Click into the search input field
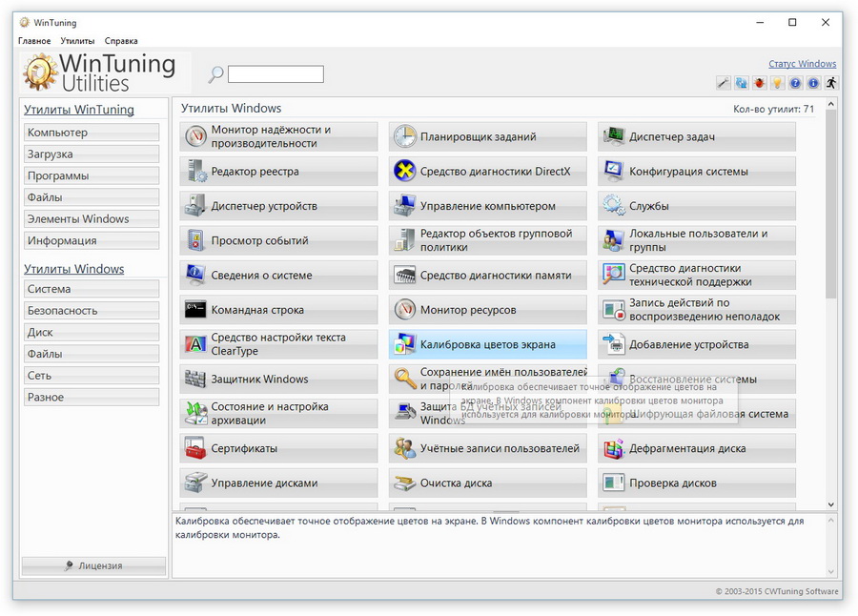Image resolution: width=858 pixels, height=616 pixels. pos(276,74)
